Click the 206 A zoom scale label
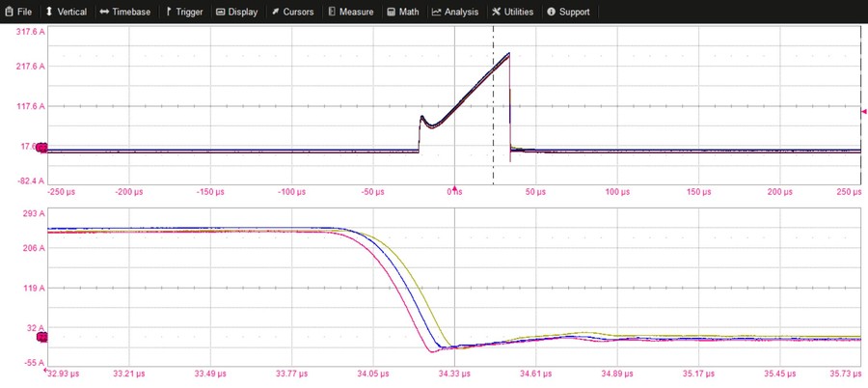Screen dimensions: 868x388 click(x=36, y=248)
